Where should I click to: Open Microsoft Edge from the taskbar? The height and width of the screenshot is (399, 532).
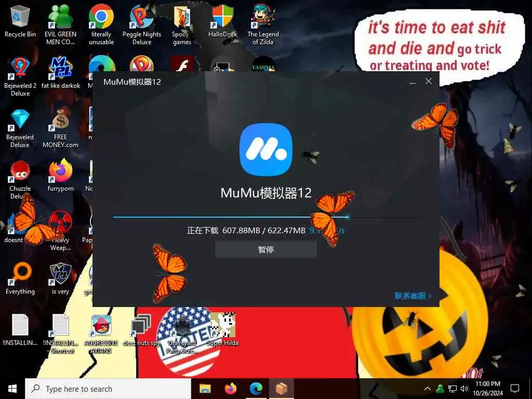click(256, 389)
